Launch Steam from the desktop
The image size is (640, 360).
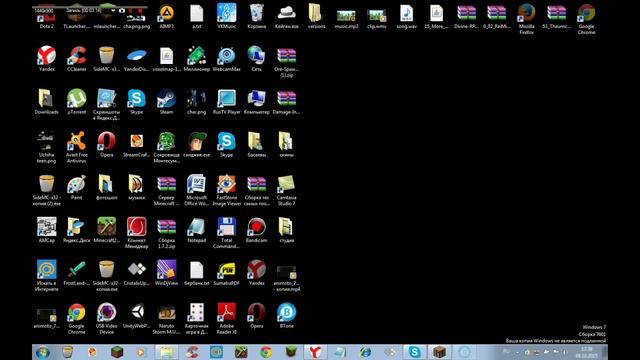pyautogui.click(x=167, y=102)
